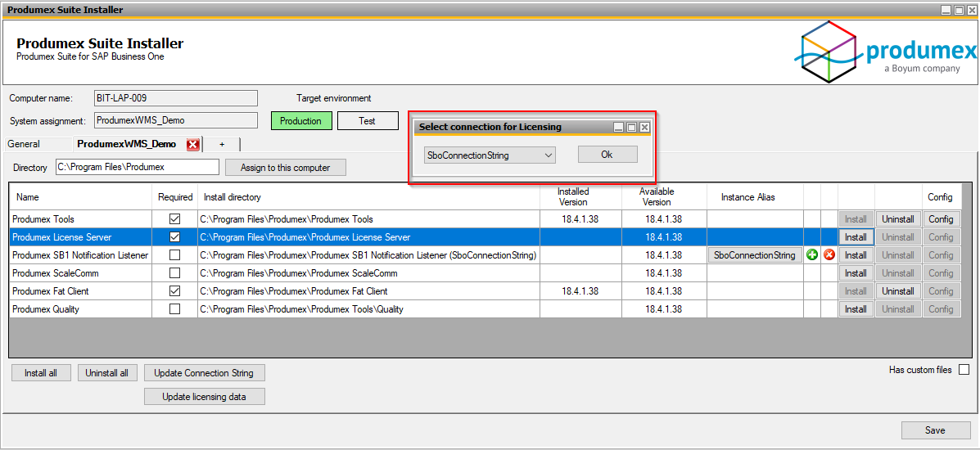Viewport: 980px width, 450px height.
Task: Enable Required checkbox for Produmex Quality
Action: pos(175,309)
